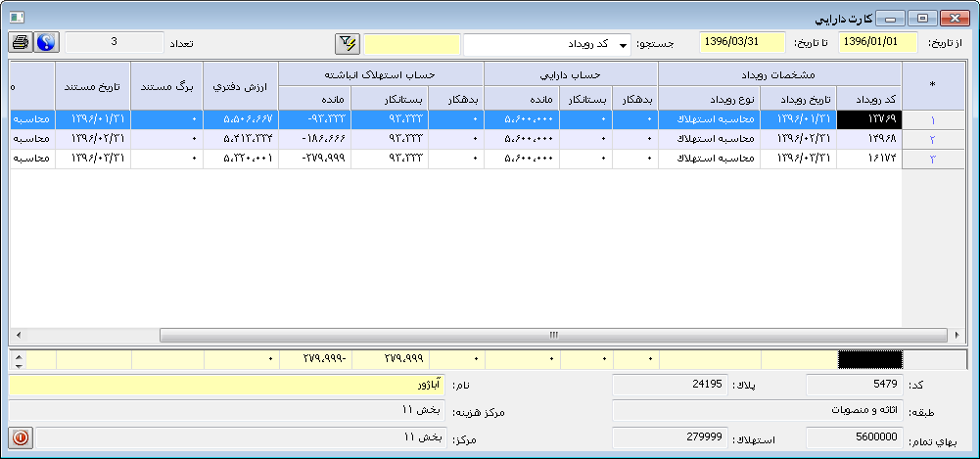This screenshot has height=459, width=980.
Task: Select row number ۲ in the grid
Action: coord(932,139)
